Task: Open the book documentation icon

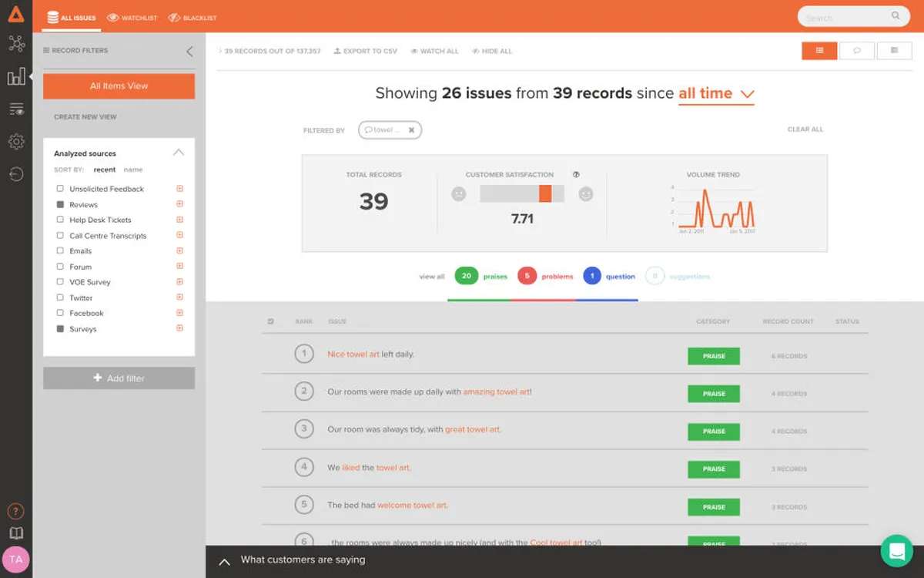Action: pyautogui.click(x=16, y=533)
